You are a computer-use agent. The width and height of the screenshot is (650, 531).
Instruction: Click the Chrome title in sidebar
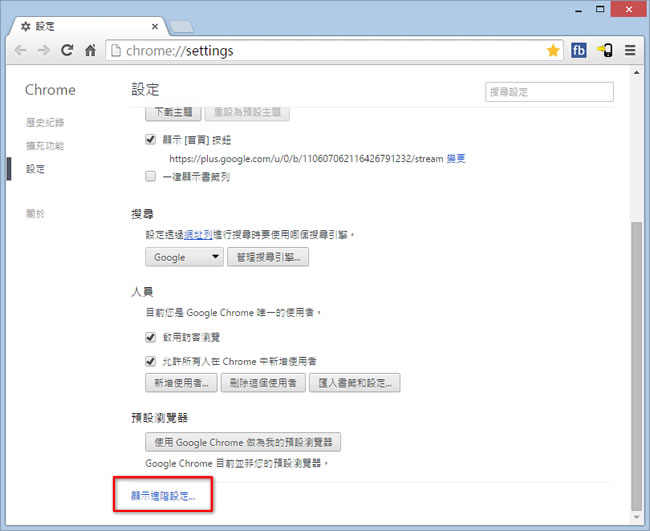point(50,90)
